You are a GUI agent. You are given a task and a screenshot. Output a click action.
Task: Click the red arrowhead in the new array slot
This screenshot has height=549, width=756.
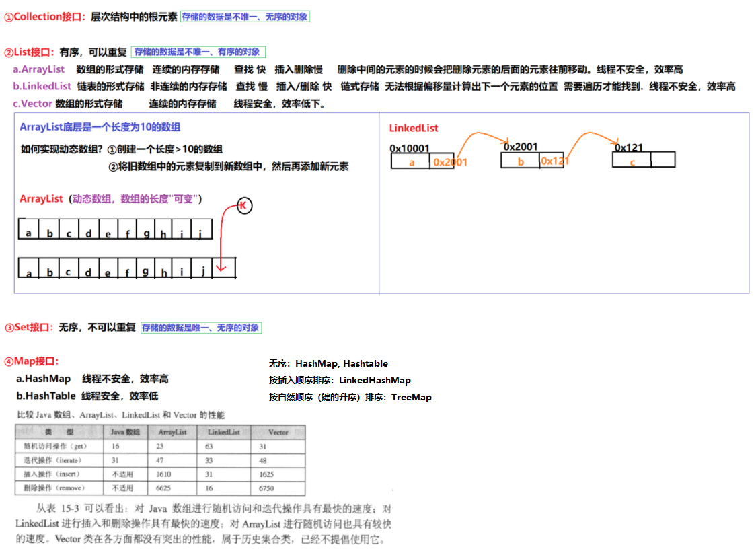coord(222,270)
